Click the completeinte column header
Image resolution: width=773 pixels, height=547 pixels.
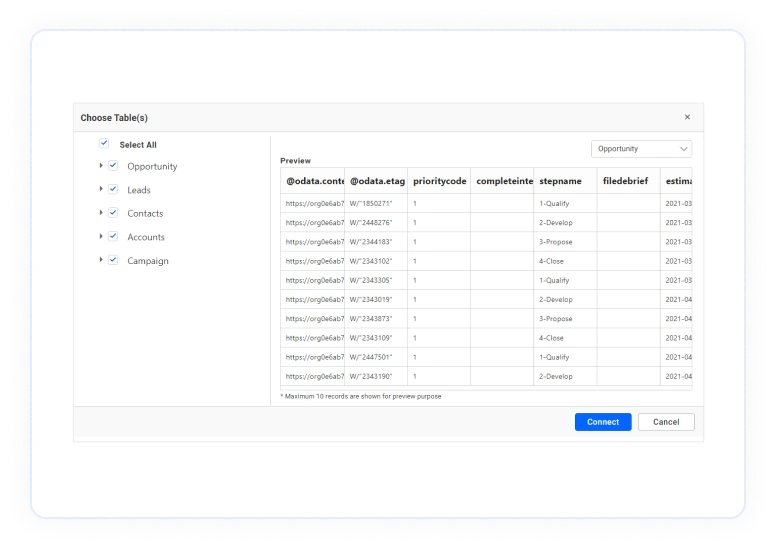(502, 181)
